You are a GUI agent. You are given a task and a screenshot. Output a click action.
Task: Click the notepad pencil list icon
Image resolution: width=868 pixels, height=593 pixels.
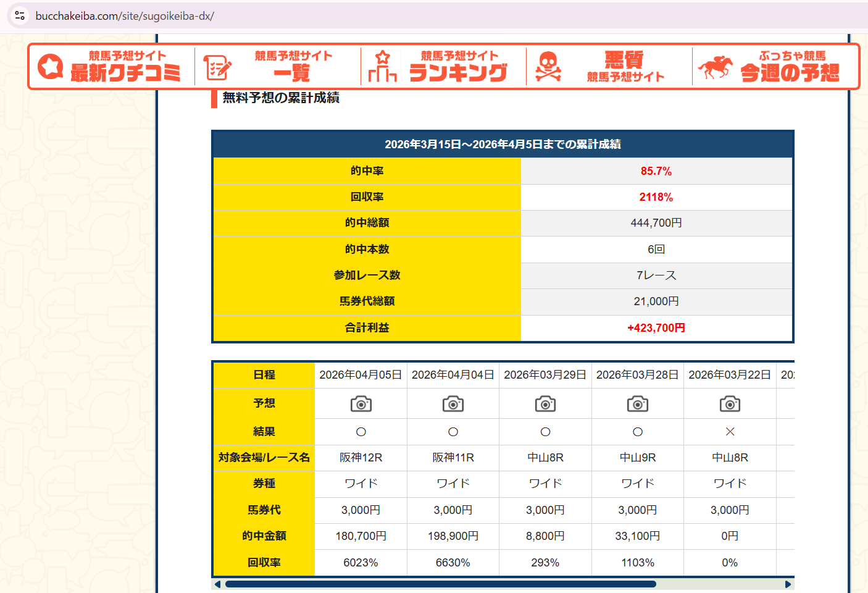pyautogui.click(x=217, y=67)
